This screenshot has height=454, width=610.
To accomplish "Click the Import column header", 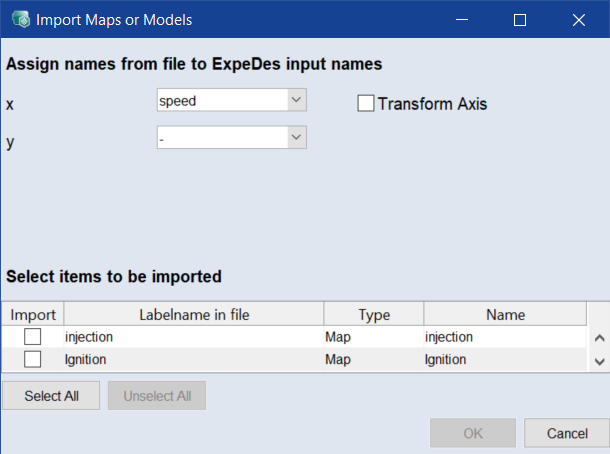I will click(x=33, y=314).
